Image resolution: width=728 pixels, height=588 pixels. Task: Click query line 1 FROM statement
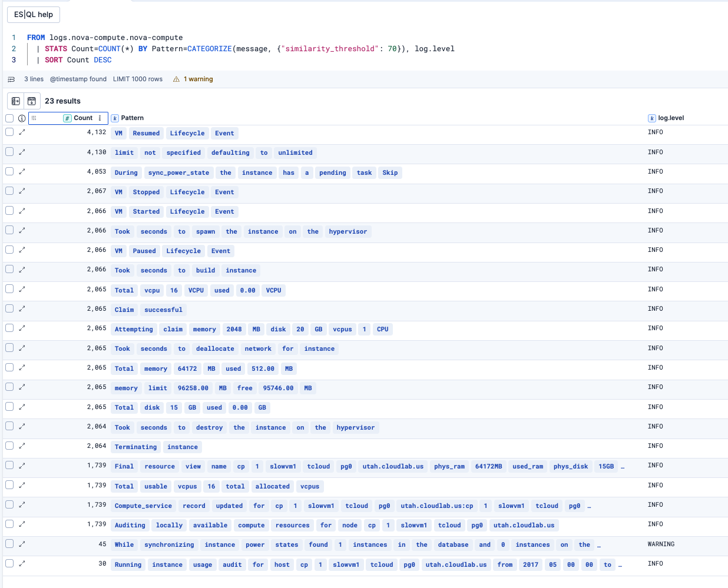pyautogui.click(x=105, y=38)
